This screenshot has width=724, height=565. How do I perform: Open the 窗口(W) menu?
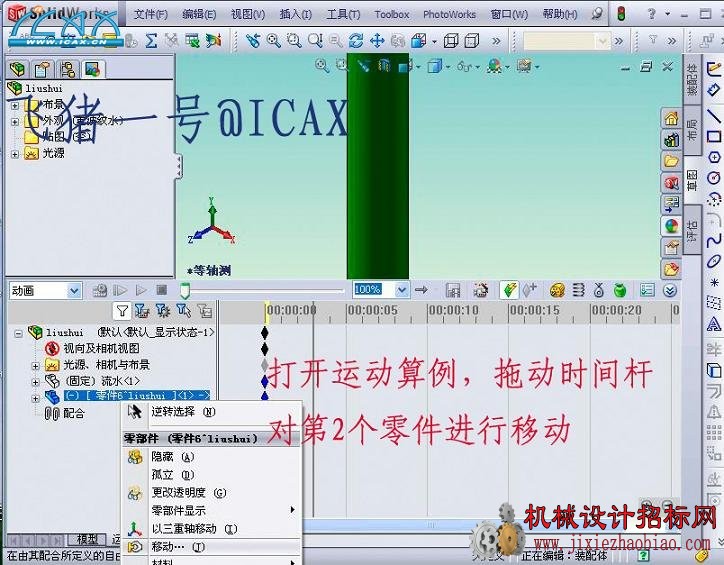point(509,14)
